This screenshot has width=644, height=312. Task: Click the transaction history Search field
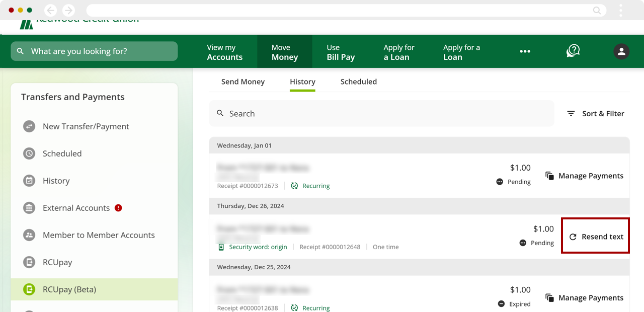381,114
